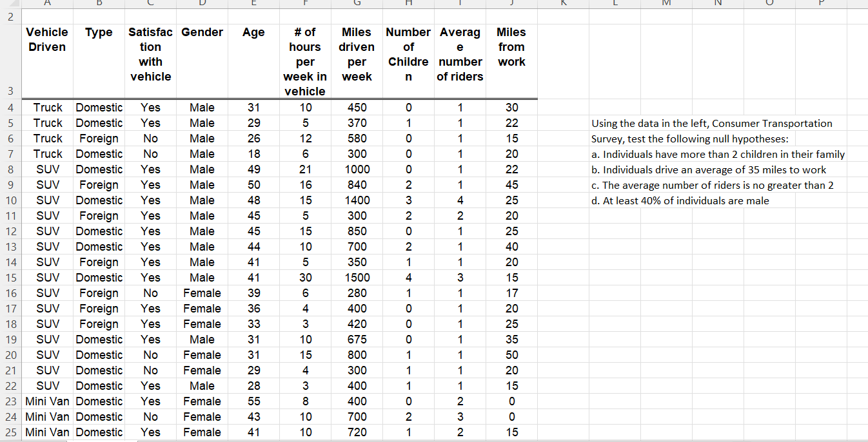Click miles value 675 in row 19
Viewport: 868px width, 442px height.
[357, 340]
